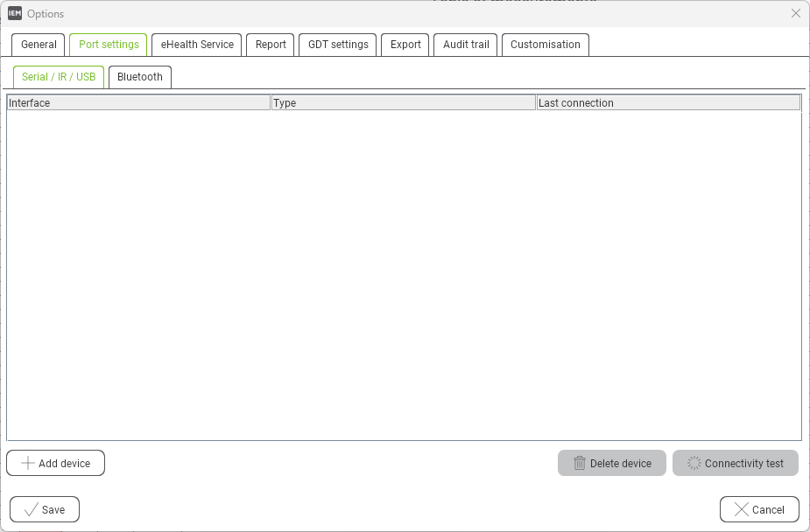Image resolution: width=810 pixels, height=532 pixels.
Task: Go to the Report tab
Action: tap(271, 45)
